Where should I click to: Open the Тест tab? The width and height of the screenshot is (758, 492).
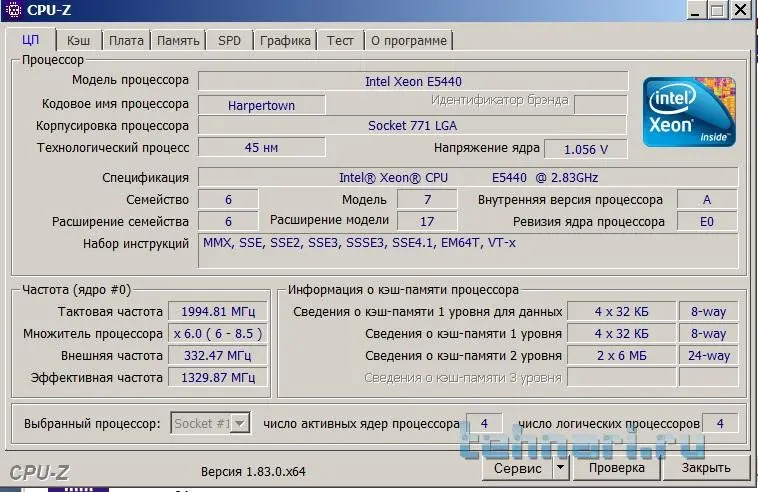340,41
